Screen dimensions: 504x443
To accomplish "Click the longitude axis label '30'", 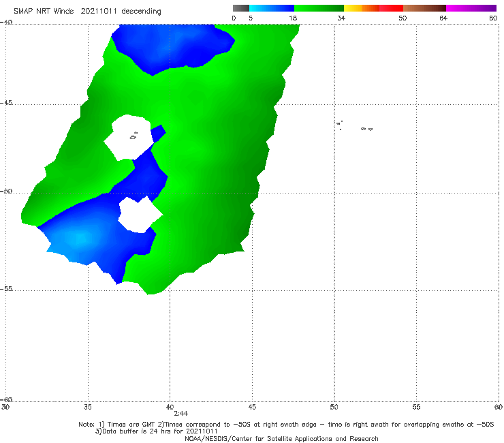I will 5,407.
